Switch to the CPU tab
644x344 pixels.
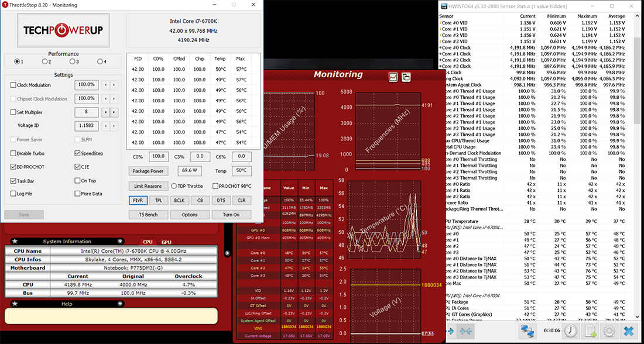pos(148,242)
